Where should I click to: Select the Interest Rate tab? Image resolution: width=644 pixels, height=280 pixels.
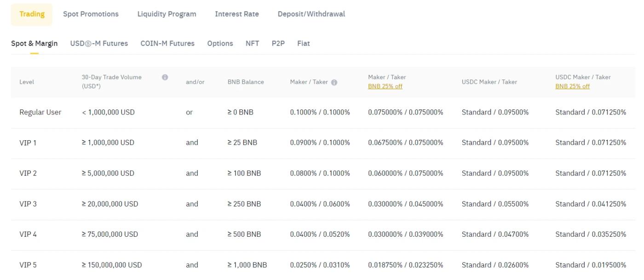click(236, 14)
